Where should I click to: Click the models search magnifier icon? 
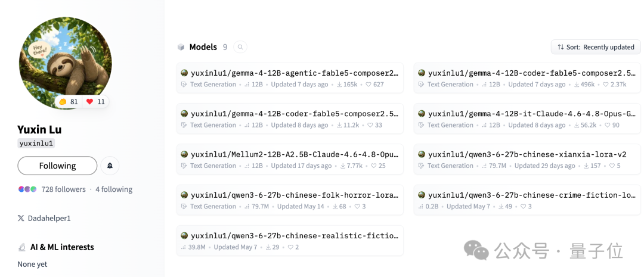point(240,47)
